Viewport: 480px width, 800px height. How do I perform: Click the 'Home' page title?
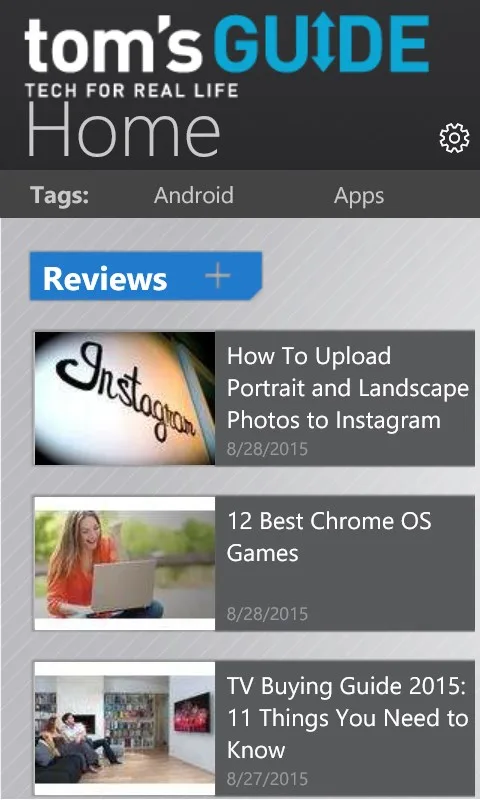[x=123, y=130]
